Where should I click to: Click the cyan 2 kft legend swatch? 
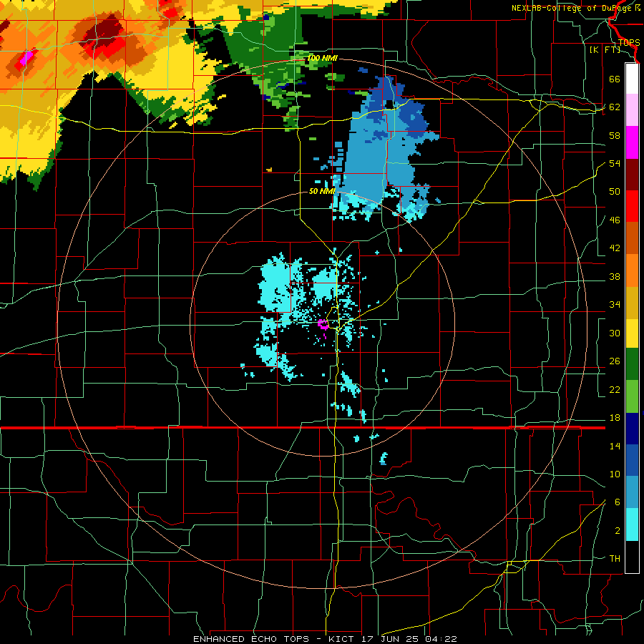tap(632, 525)
